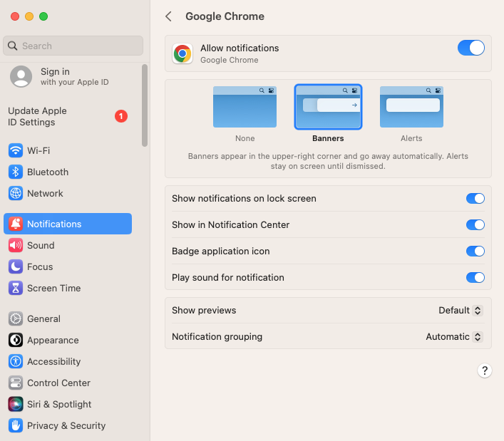Image resolution: width=504 pixels, height=441 pixels.
Task: Open Appearance settings label
Action: pos(53,340)
